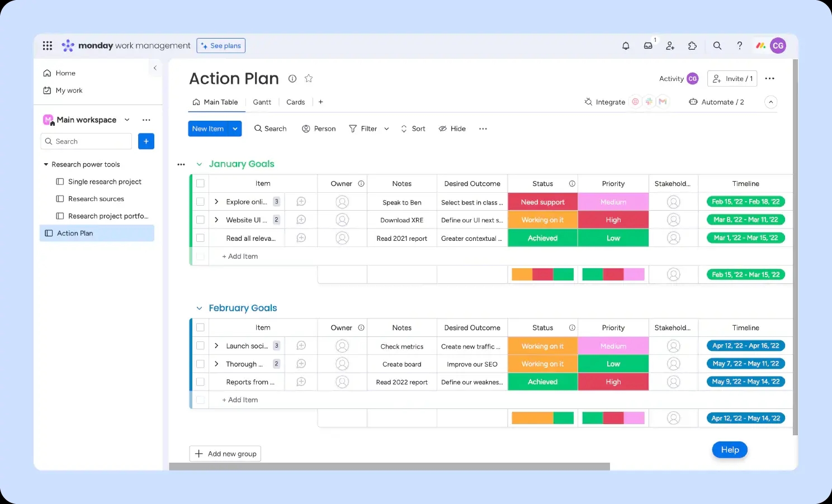This screenshot has width=832, height=504.
Task: Open updates for Launch soci... item
Action: pos(301,346)
